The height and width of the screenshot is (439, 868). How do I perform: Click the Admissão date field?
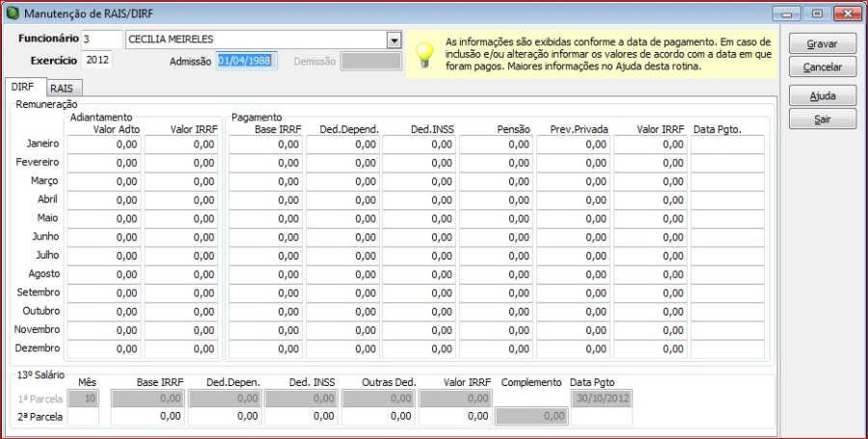(x=246, y=61)
